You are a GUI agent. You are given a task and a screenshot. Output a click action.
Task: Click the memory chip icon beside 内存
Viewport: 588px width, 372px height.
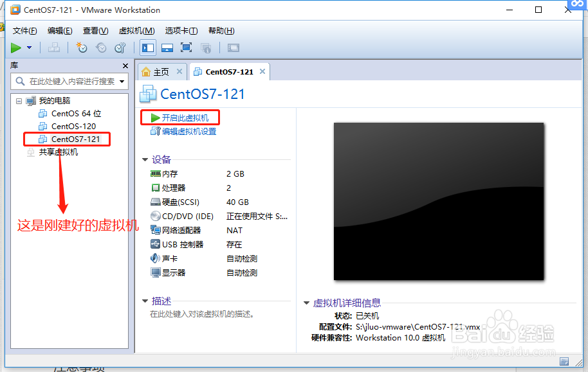tap(155, 173)
